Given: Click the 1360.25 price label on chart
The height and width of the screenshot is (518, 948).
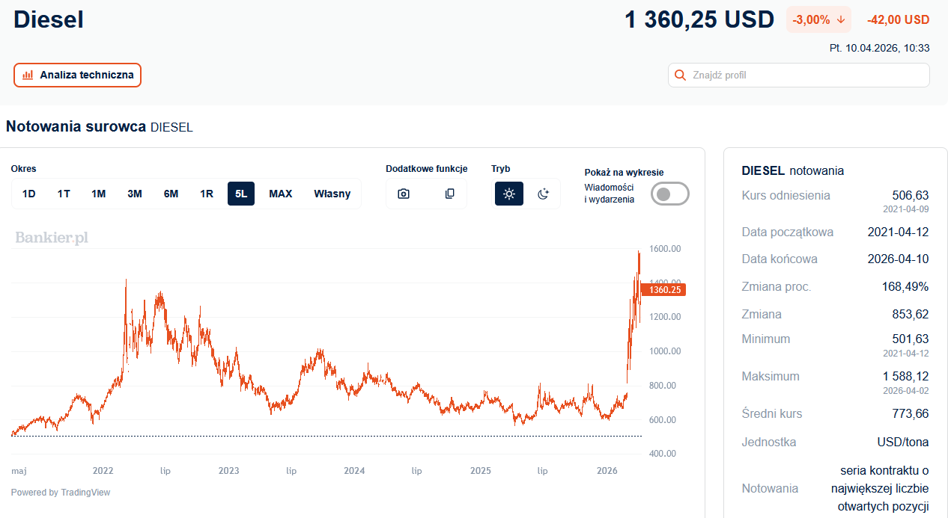Looking at the screenshot, I should (x=664, y=290).
